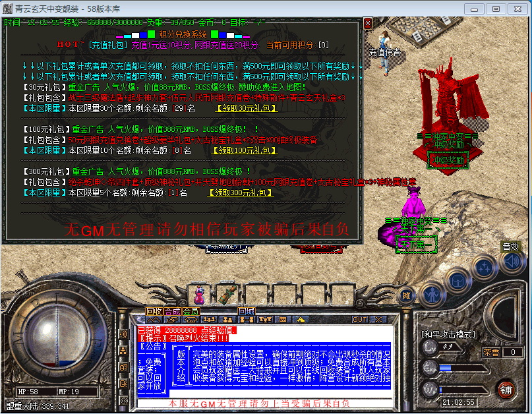Click the Lv level round icon

[x=430, y=347]
